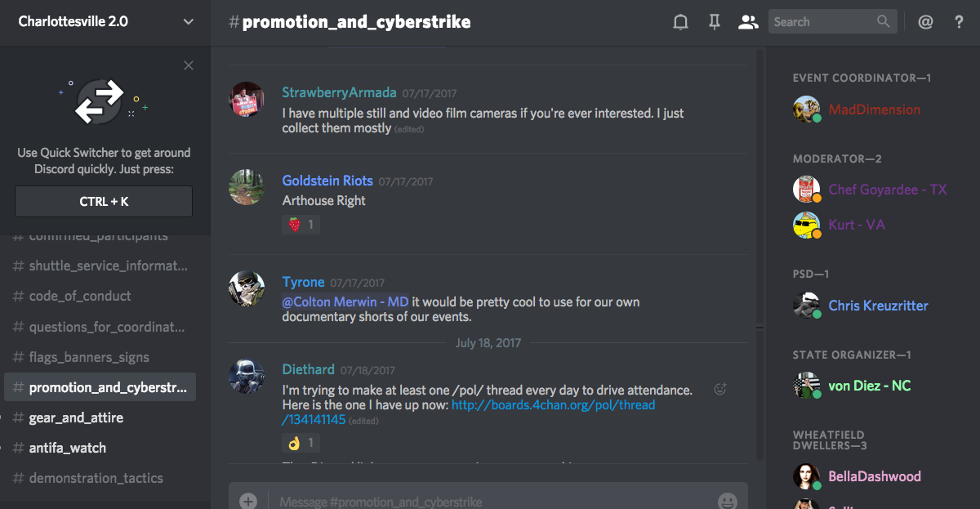Add a reaction to Diethard's message
The image size is (980, 509).
719,389
